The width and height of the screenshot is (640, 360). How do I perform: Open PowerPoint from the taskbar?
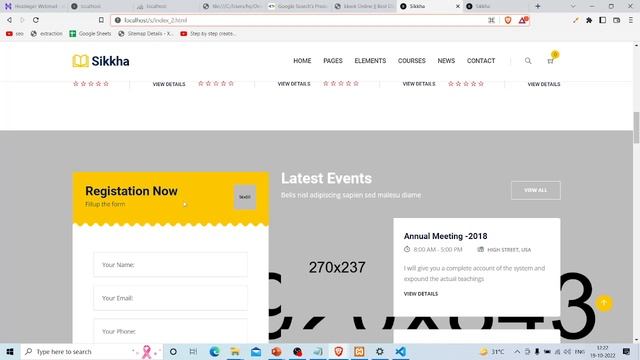(x=276, y=351)
